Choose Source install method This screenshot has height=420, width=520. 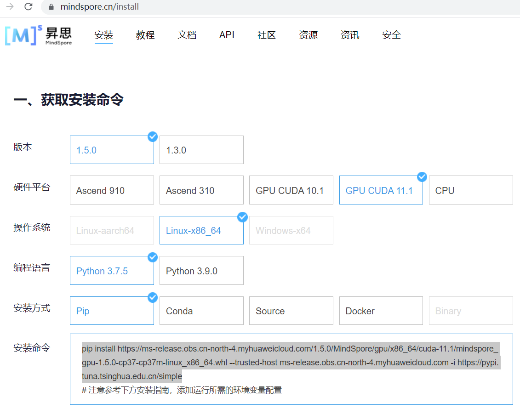coord(291,311)
